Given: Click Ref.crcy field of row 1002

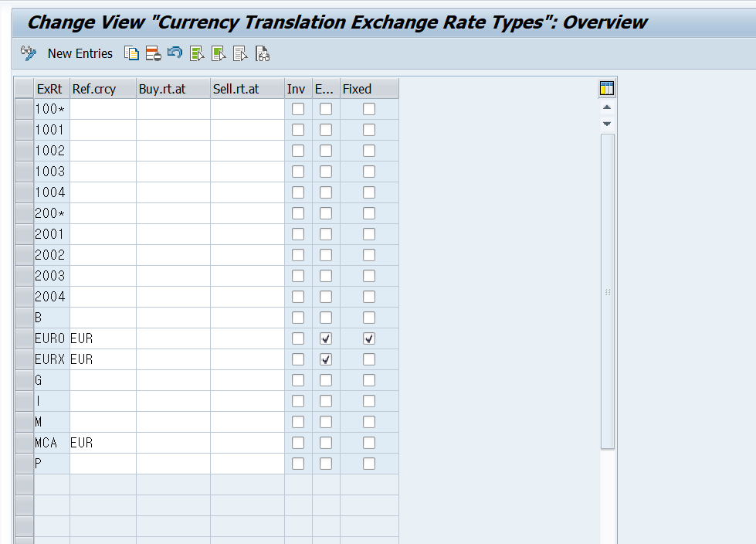Looking at the screenshot, I should point(103,151).
